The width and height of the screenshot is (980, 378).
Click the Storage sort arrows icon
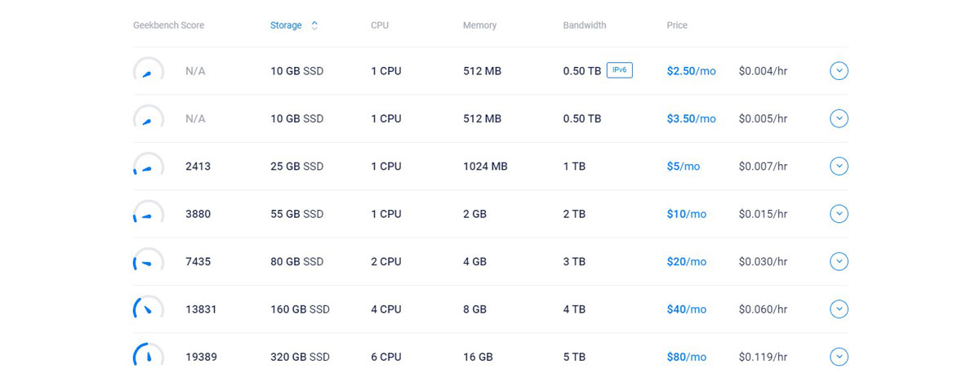click(x=314, y=25)
